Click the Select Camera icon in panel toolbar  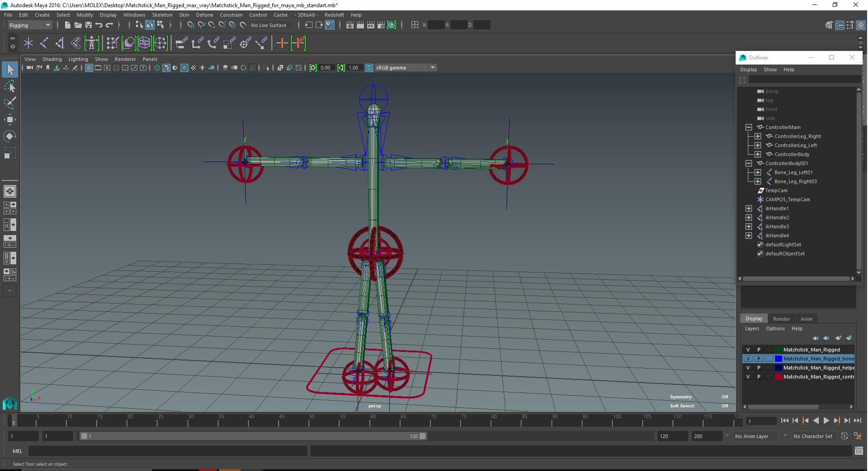(30, 68)
